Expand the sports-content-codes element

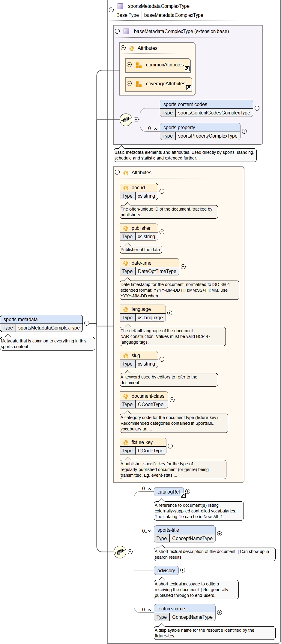257,108
